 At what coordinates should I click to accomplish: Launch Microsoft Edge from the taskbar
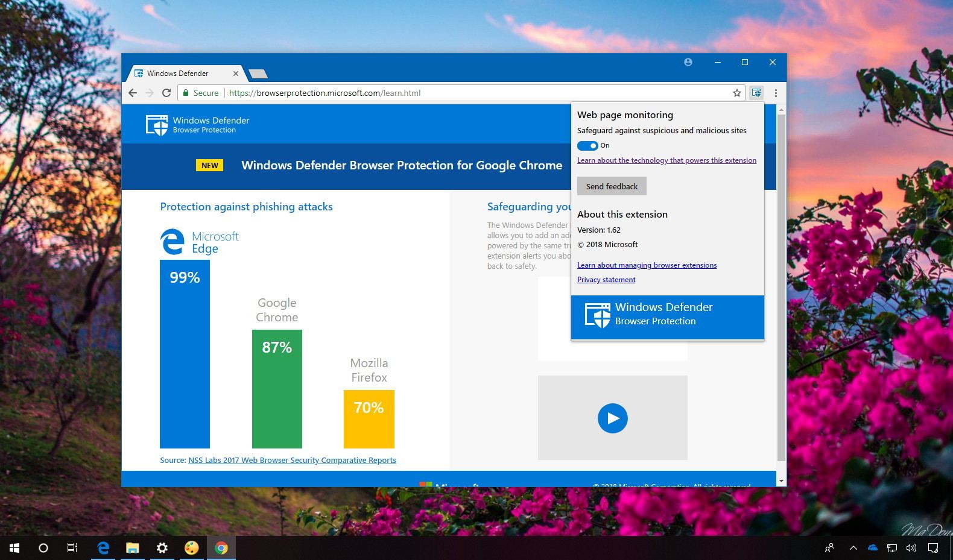(103, 548)
